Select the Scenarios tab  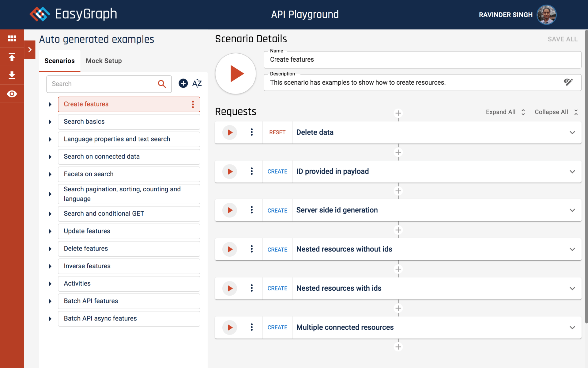click(59, 61)
